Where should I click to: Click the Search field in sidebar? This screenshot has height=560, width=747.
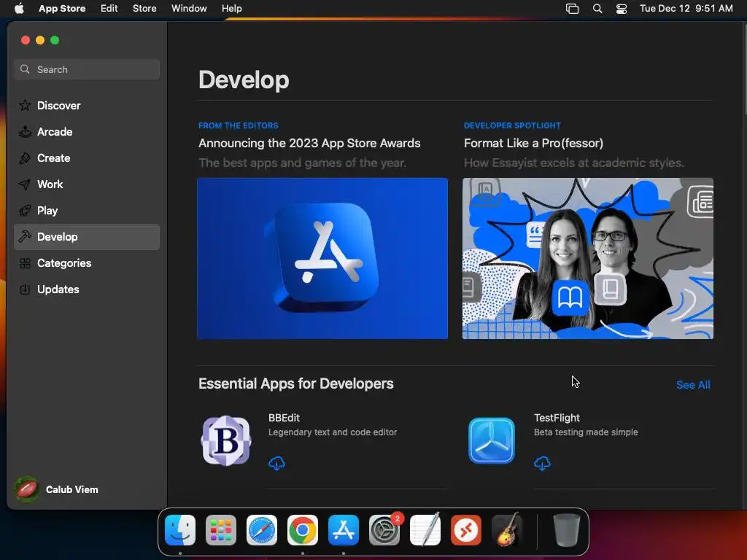coord(87,69)
